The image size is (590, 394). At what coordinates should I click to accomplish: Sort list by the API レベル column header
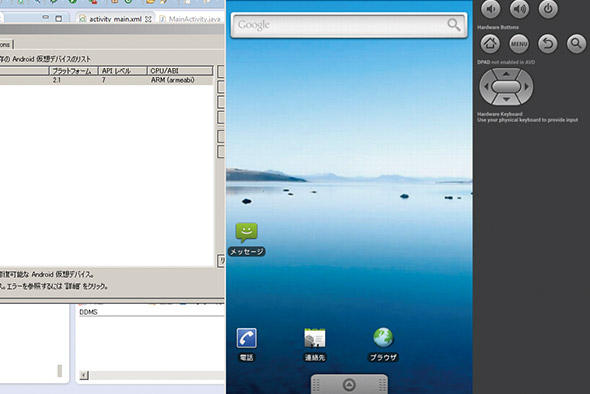tap(122, 71)
